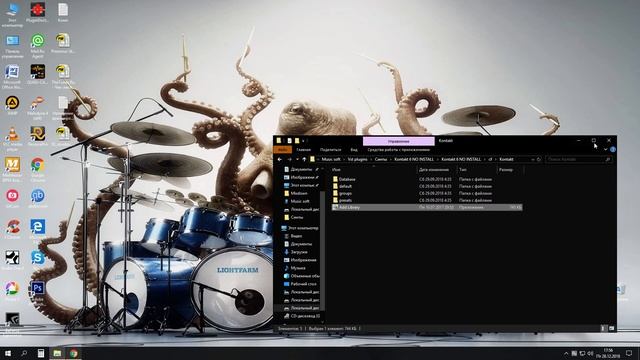Expand the Explorer ribbon chevron
The height and width of the screenshot is (360, 640).
pyautogui.click(x=605, y=150)
